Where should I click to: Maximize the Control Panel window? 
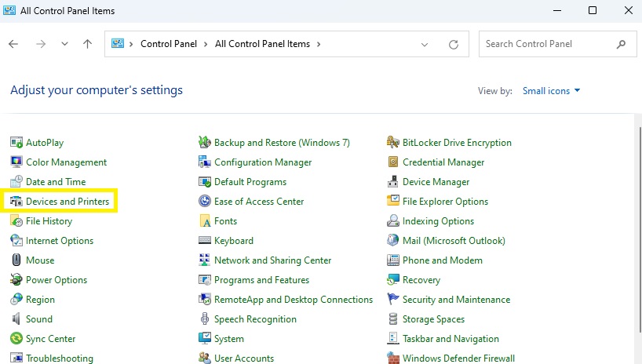pos(593,10)
